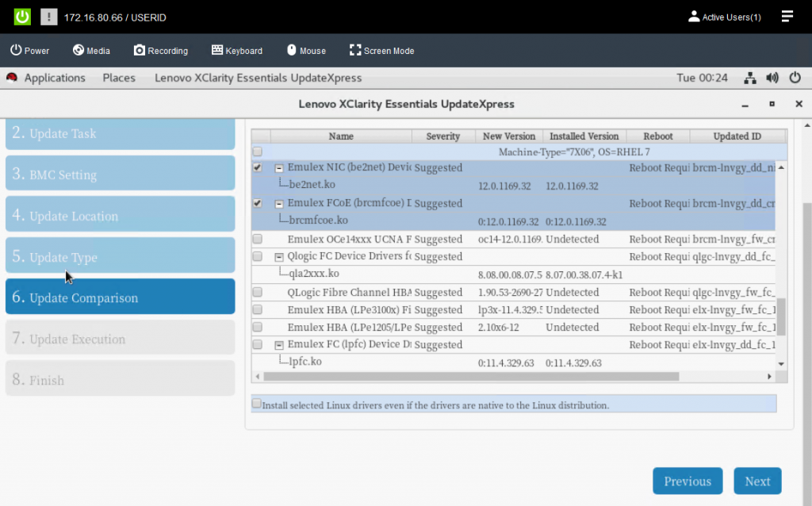Select the be2net.ko tree item

click(x=312, y=184)
